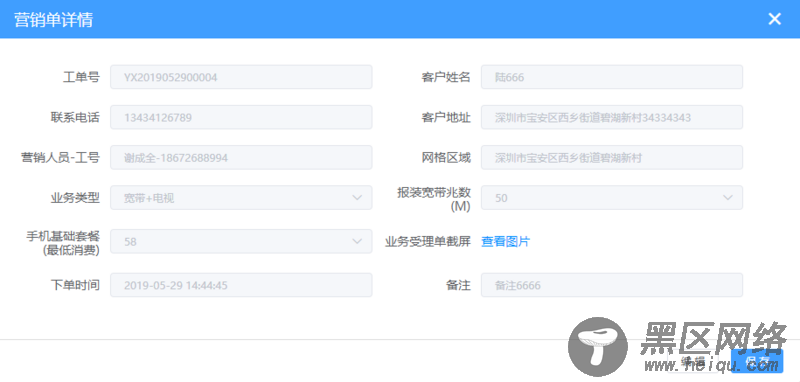
Task: Click the 业务类型 label
Action: tap(75, 198)
